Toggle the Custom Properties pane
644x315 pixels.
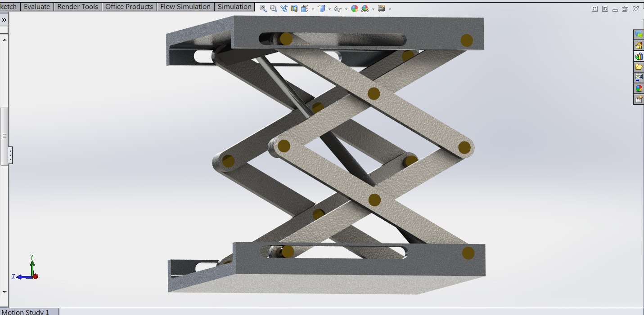639,99
